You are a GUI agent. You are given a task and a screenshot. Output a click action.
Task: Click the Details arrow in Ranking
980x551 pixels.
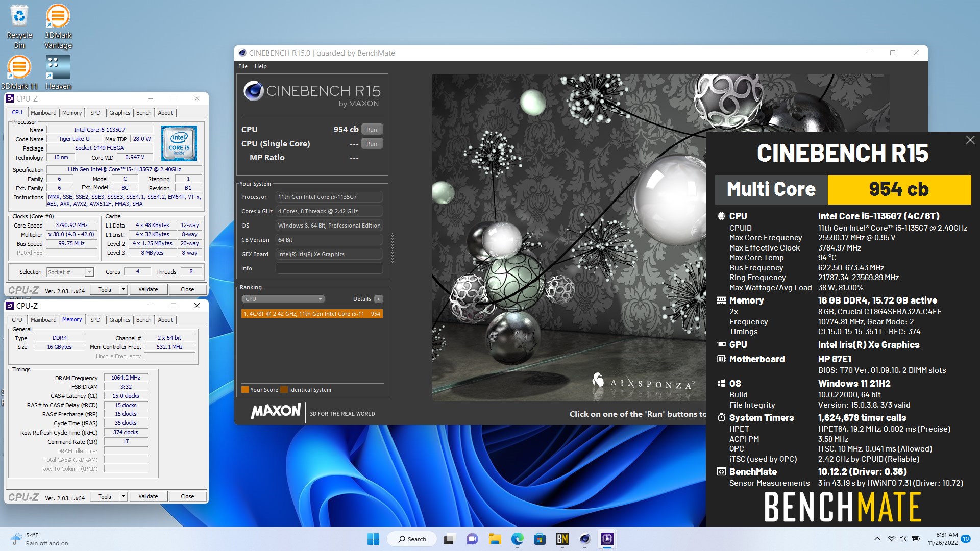click(x=378, y=299)
